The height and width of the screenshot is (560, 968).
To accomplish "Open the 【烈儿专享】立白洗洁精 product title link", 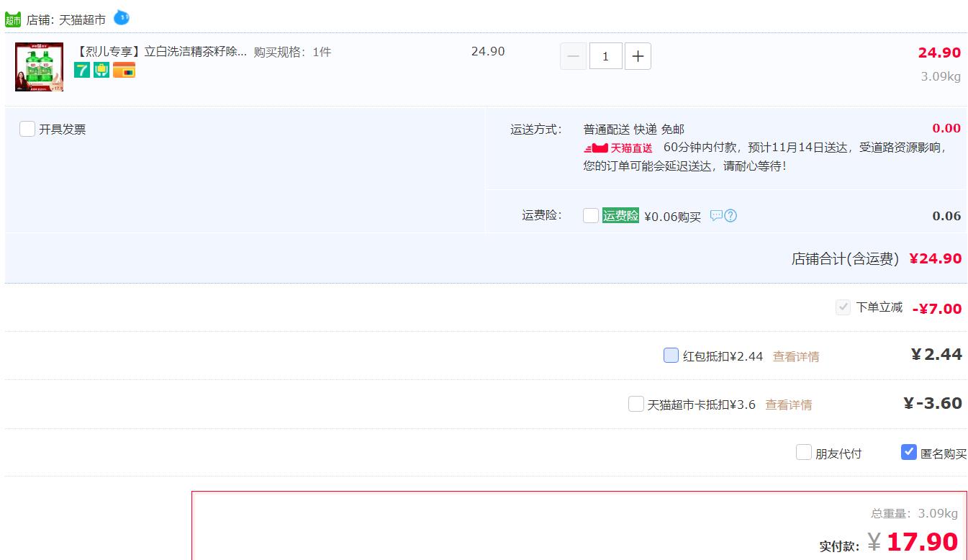I will click(160, 52).
